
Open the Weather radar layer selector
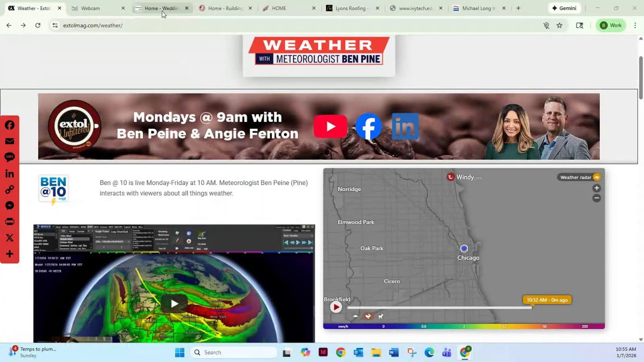(x=580, y=177)
